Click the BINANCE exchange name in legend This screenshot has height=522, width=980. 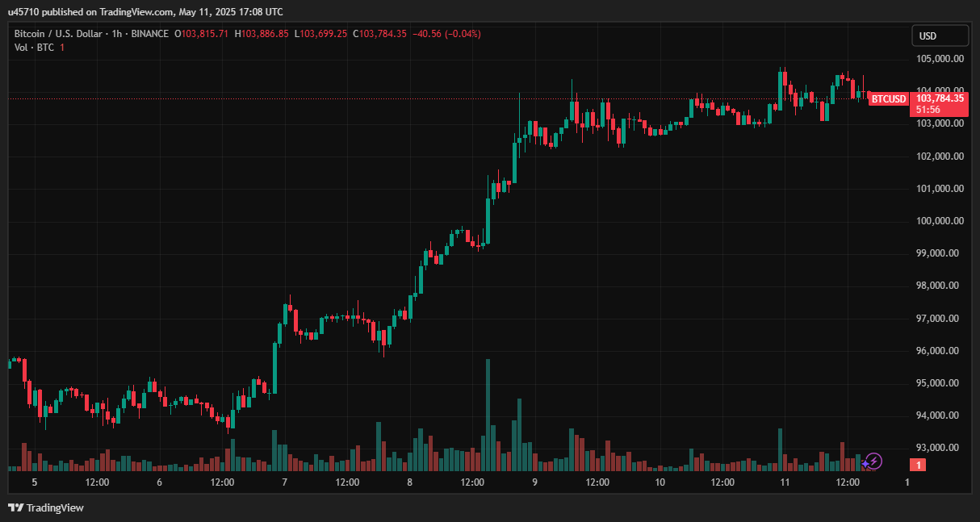149,34
